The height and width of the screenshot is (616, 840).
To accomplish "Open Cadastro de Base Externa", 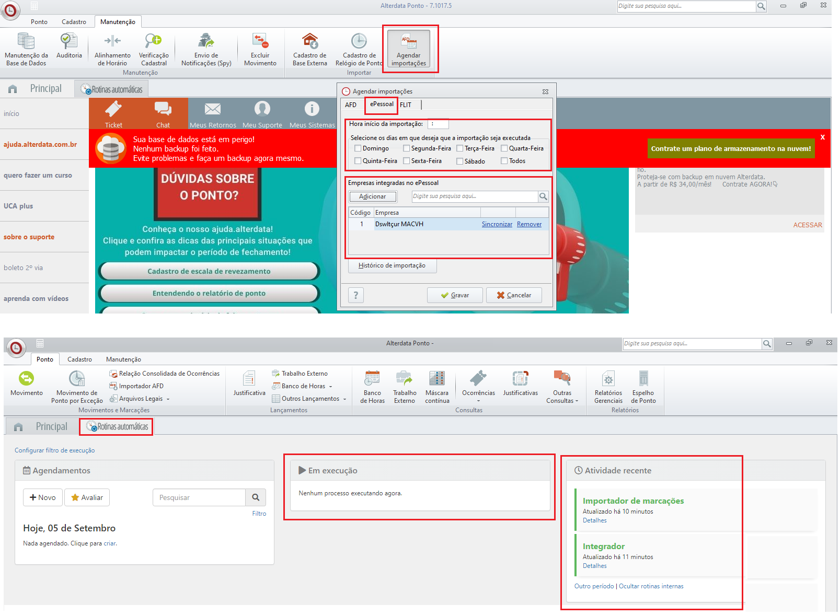I will pos(310,49).
